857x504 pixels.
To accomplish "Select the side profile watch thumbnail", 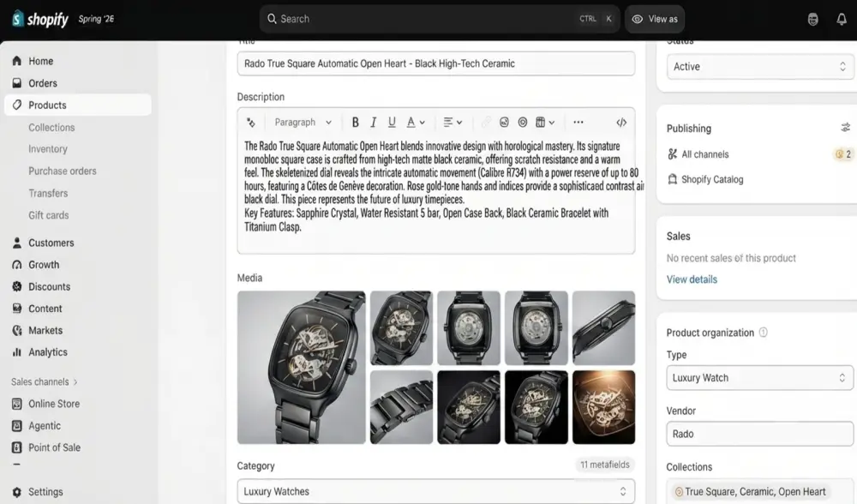I will click(603, 327).
